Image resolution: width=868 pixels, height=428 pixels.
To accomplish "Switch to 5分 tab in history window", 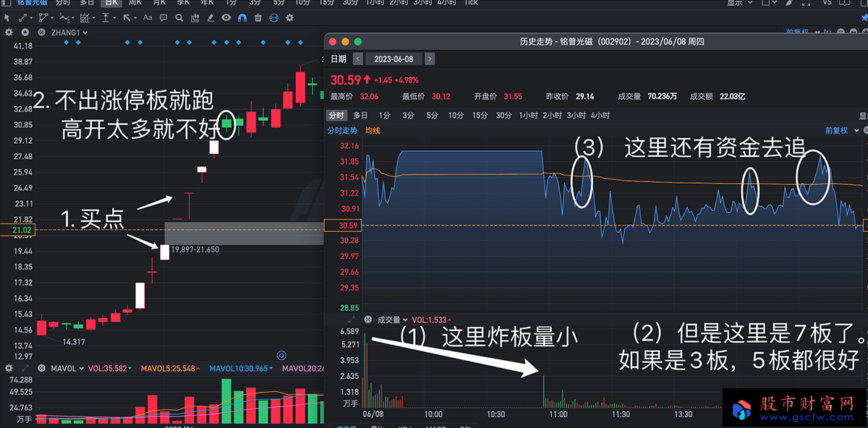I will (432, 116).
